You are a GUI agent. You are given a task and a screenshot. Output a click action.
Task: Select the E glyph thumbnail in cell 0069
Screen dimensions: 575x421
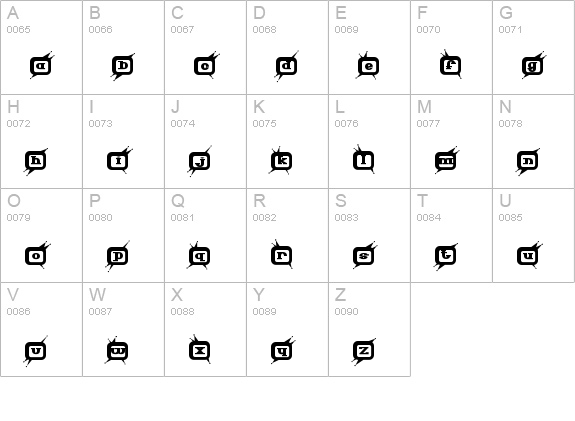pyautogui.click(x=367, y=65)
